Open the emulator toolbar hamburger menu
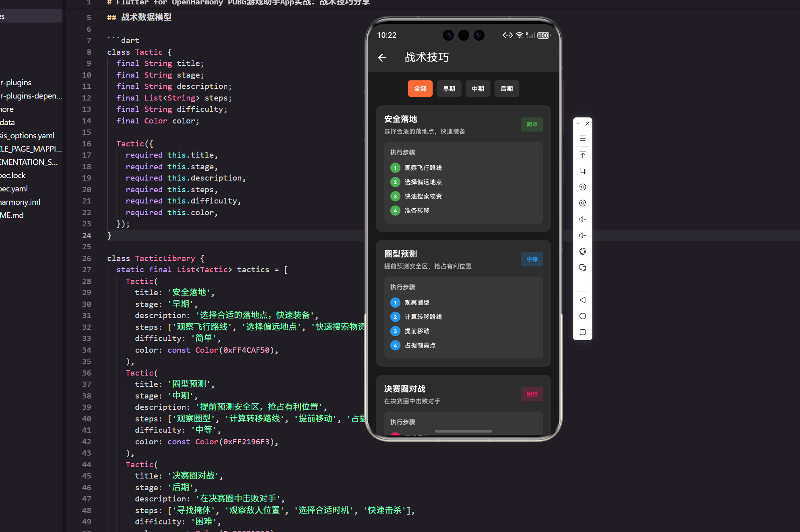Viewport: 800px width, 532px height. (582, 139)
